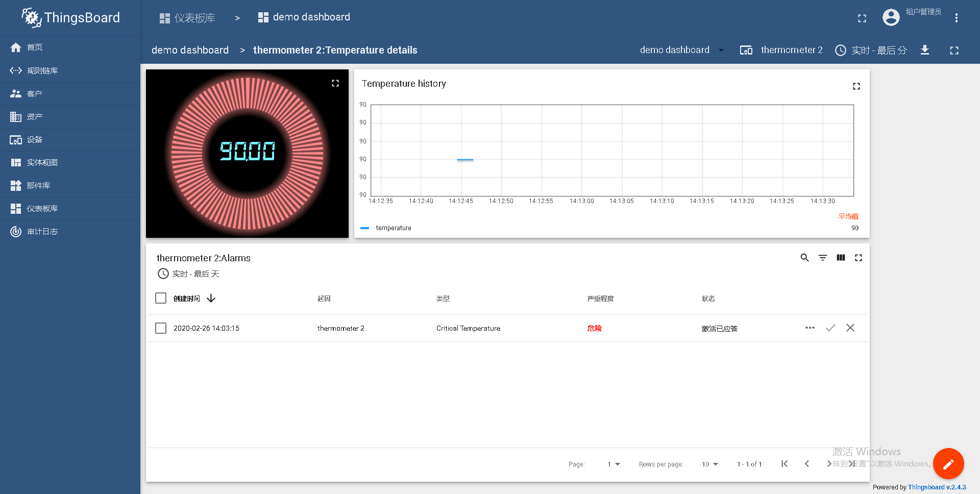Open the alarm filter icon
The width and height of the screenshot is (980, 494).
(x=823, y=258)
